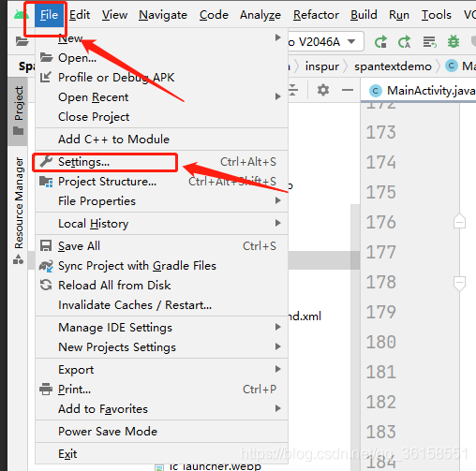The width and height of the screenshot is (476, 471).
Task: Open the File menu
Action: pyautogui.click(x=49, y=15)
